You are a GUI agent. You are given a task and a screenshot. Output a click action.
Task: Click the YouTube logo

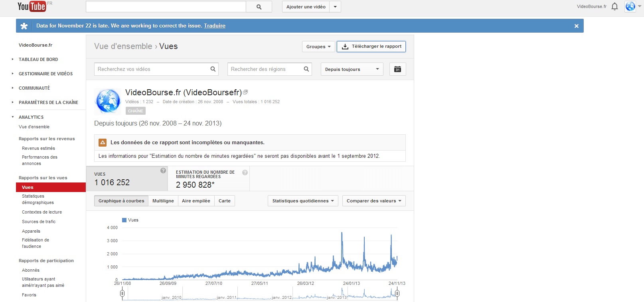coord(32,6)
